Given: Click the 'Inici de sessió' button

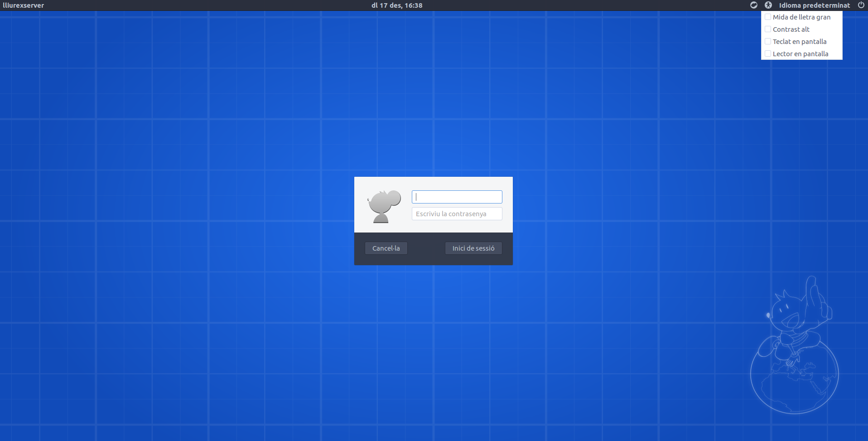Looking at the screenshot, I should [x=473, y=248].
